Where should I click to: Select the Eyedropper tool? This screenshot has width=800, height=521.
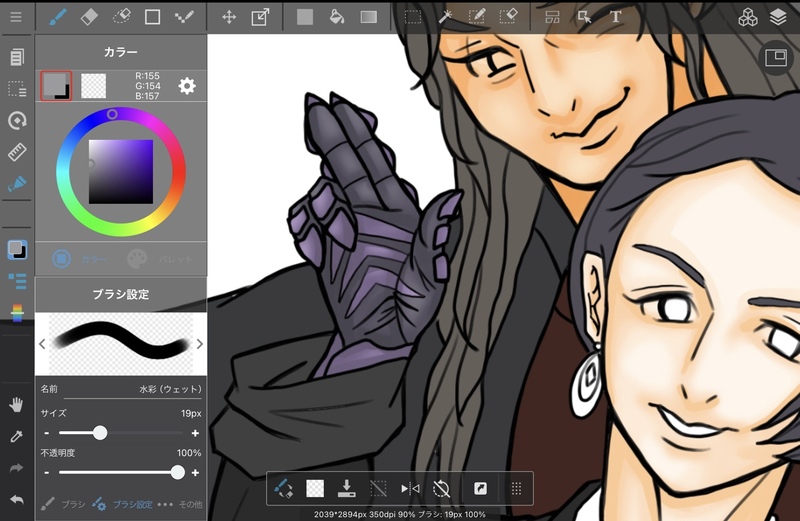16,436
